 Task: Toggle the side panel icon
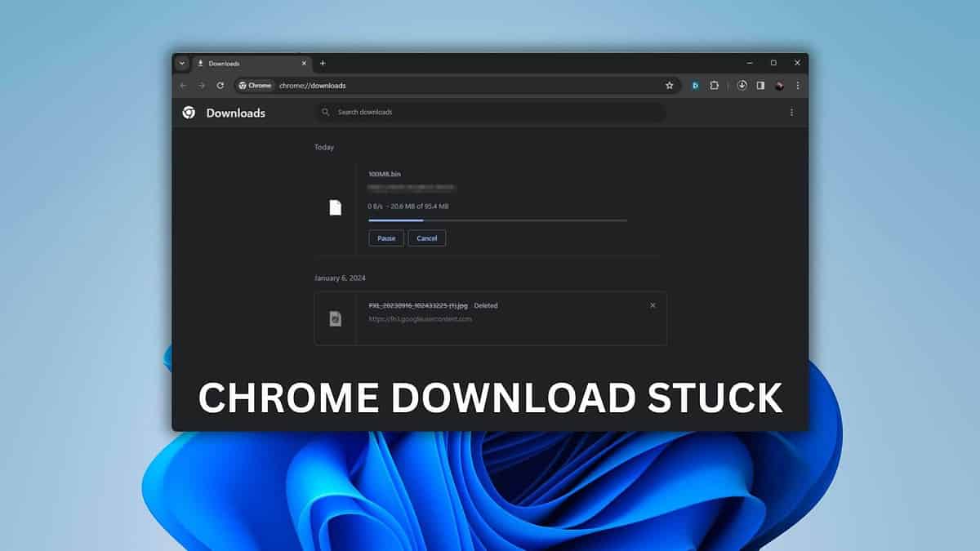click(x=761, y=85)
